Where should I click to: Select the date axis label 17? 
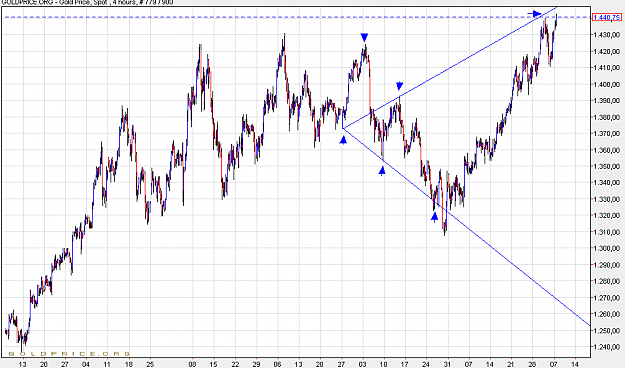pyautogui.click(x=405, y=364)
